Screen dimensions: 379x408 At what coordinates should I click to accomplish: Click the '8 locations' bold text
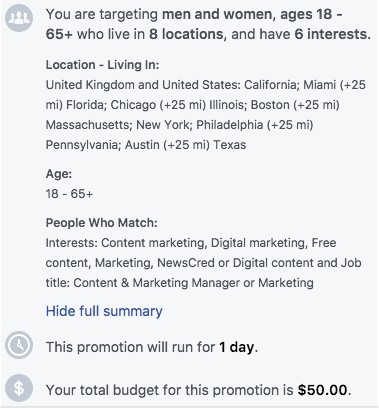[186, 34]
